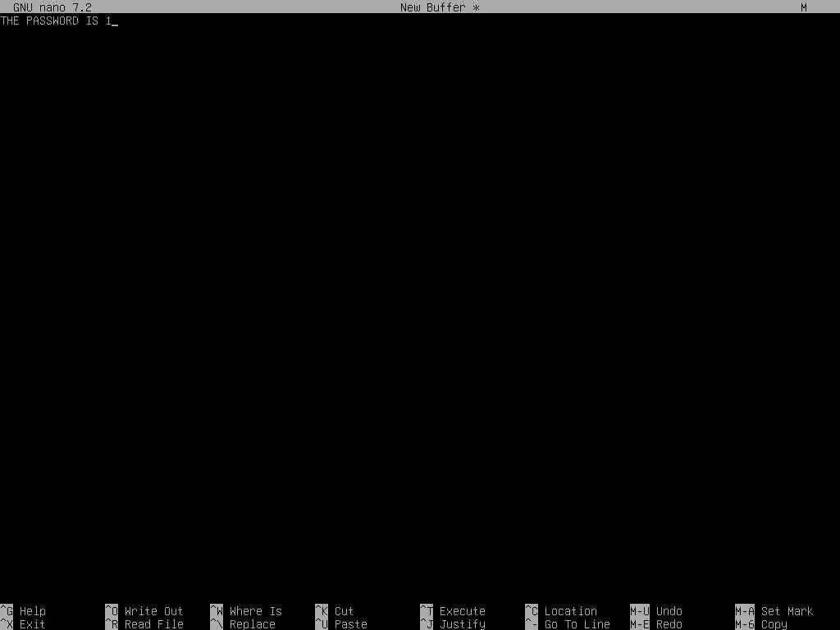This screenshot has width=840, height=630.
Task: Click the M-E Redo shortcut
Action: coord(656,624)
